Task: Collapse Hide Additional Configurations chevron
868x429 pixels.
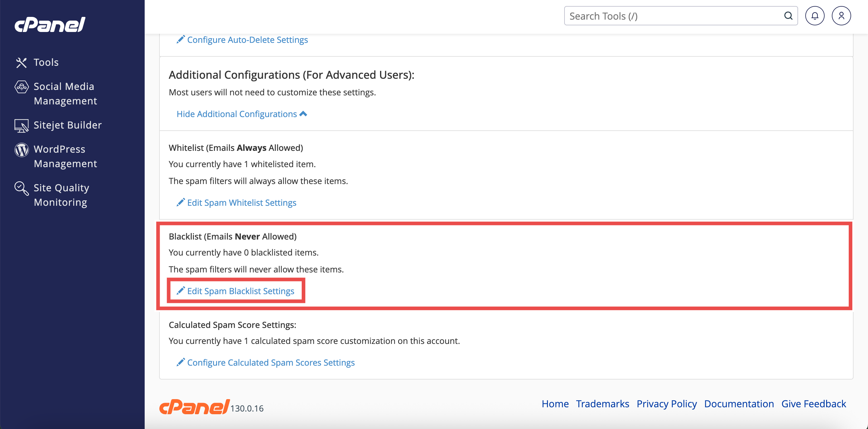Action: coord(303,114)
